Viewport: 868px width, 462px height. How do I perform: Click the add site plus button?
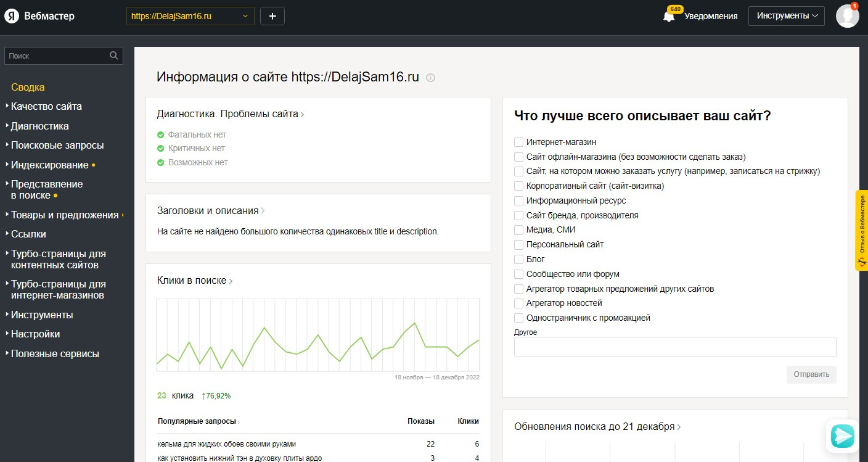[x=272, y=16]
